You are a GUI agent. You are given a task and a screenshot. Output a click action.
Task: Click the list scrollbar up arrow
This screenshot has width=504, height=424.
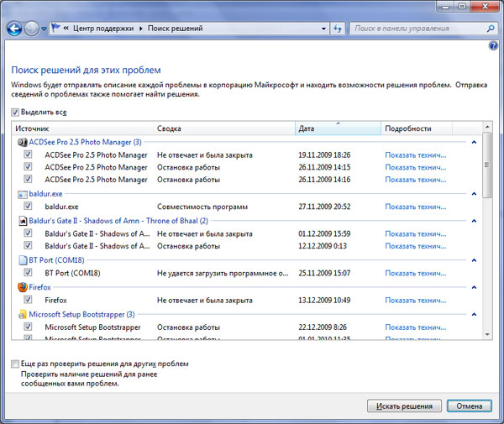(487, 127)
